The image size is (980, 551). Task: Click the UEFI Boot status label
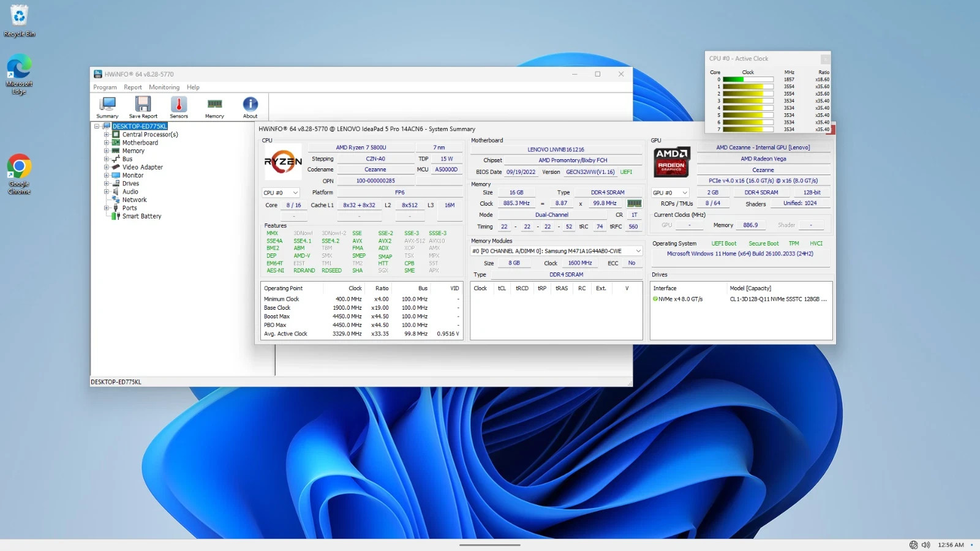pyautogui.click(x=724, y=244)
